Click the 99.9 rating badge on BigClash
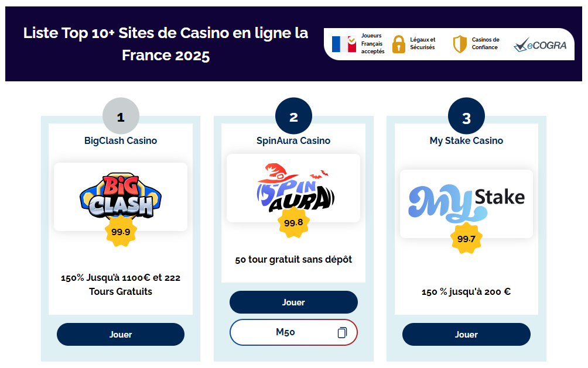 120,233
